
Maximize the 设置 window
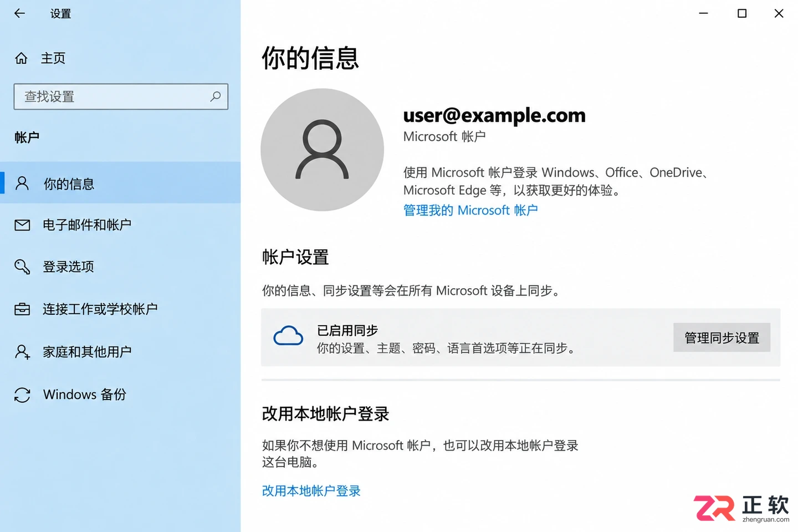[742, 13]
